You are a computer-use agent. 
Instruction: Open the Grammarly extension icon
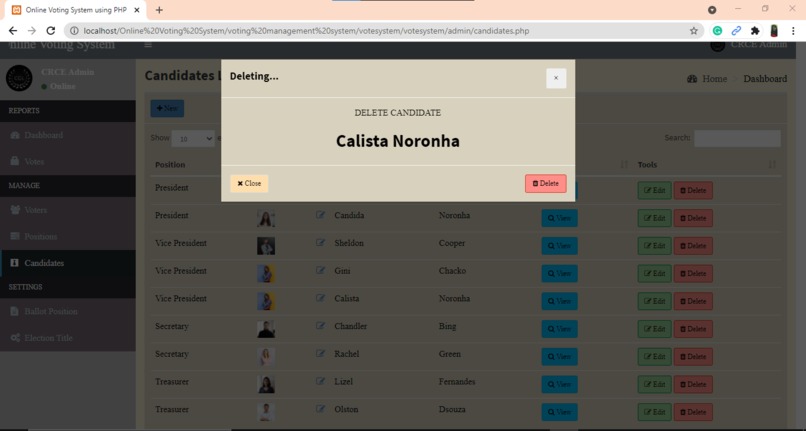pyautogui.click(x=717, y=31)
